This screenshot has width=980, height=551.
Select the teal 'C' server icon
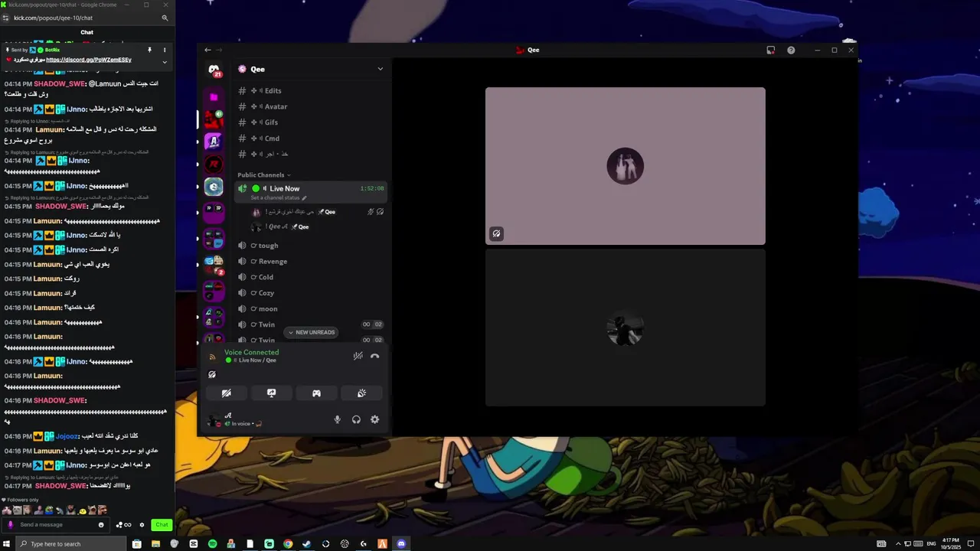click(214, 187)
